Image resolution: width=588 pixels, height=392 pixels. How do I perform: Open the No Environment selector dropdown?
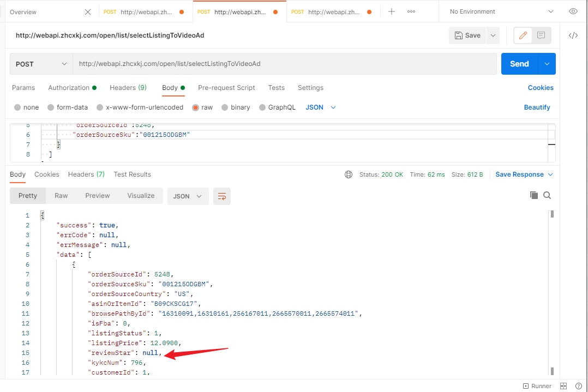[x=501, y=11]
